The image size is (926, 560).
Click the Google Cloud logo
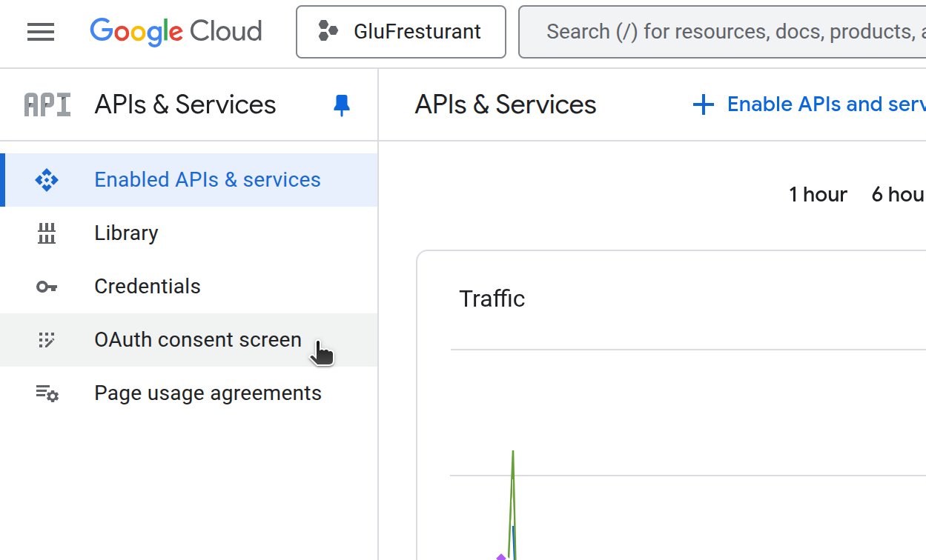tap(176, 32)
